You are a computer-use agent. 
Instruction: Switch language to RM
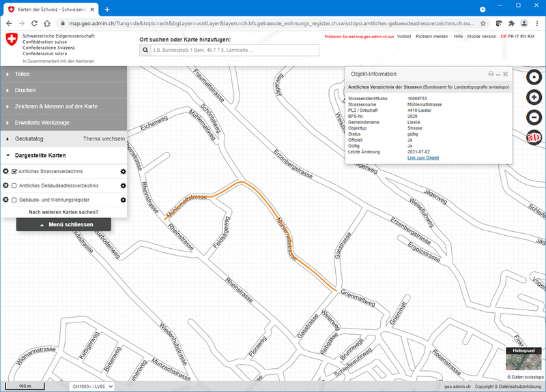click(531, 37)
